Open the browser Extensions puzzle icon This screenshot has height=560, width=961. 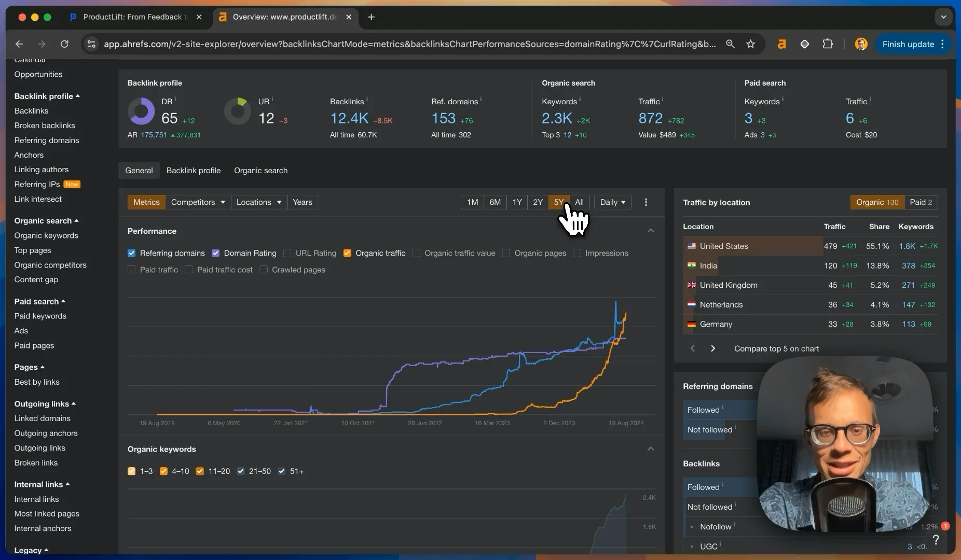(x=828, y=44)
